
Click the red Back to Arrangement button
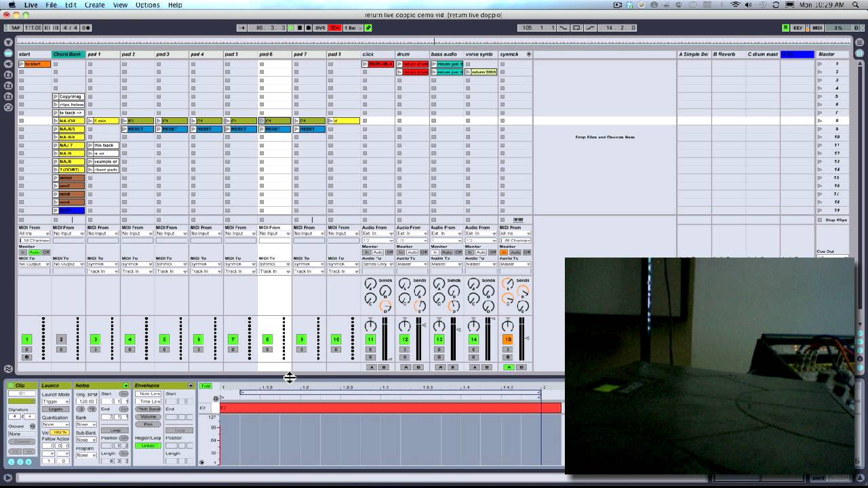click(335, 28)
